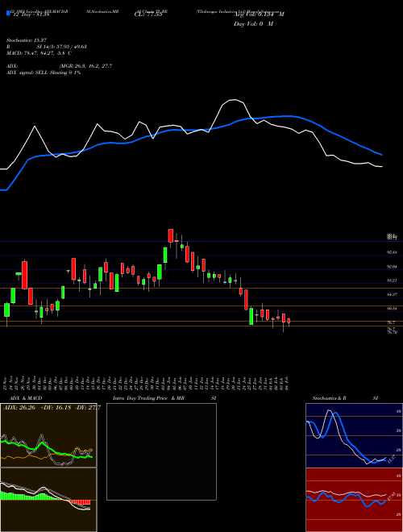403x532 pixels.
Task: Click the empty Intra Day Trading Price panel
Action: (161, 451)
